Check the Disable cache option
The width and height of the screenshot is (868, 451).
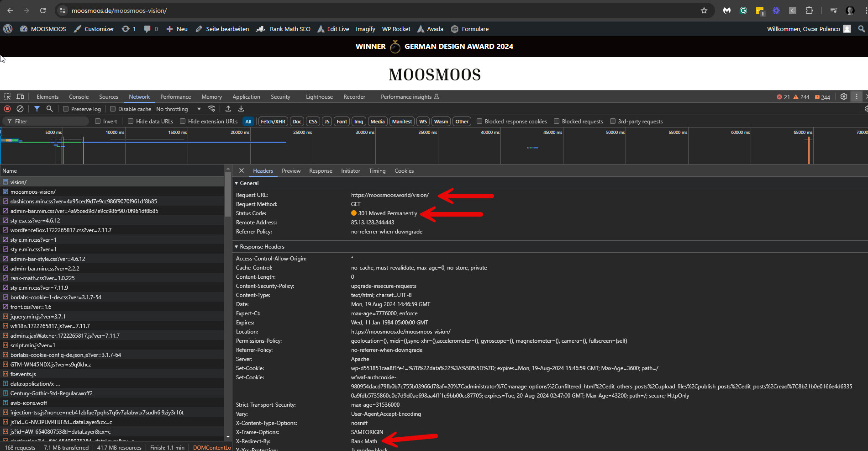[113, 109]
